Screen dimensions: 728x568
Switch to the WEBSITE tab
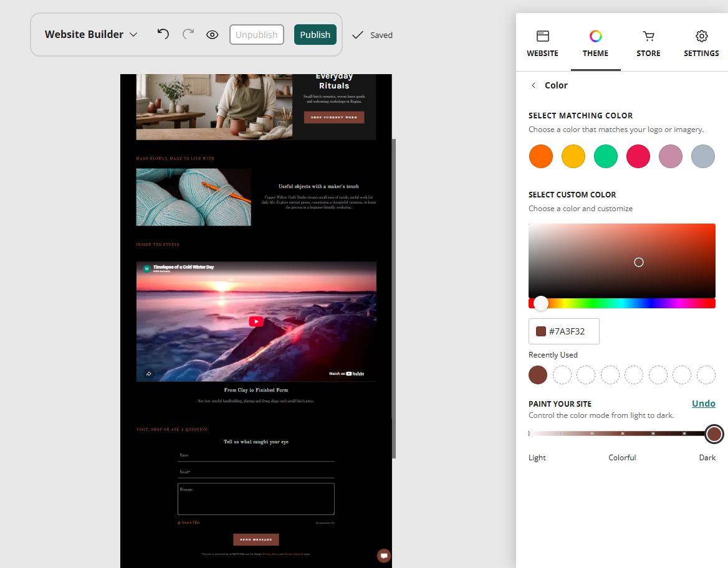click(x=542, y=44)
